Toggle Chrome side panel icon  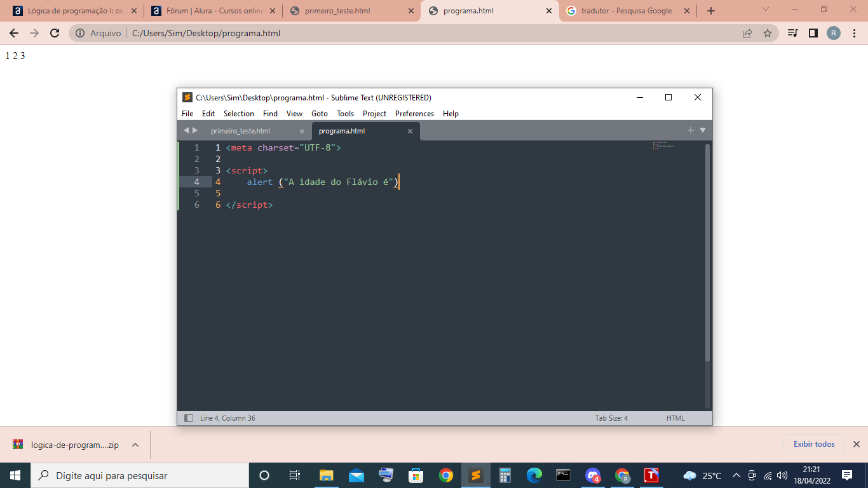pos(813,33)
